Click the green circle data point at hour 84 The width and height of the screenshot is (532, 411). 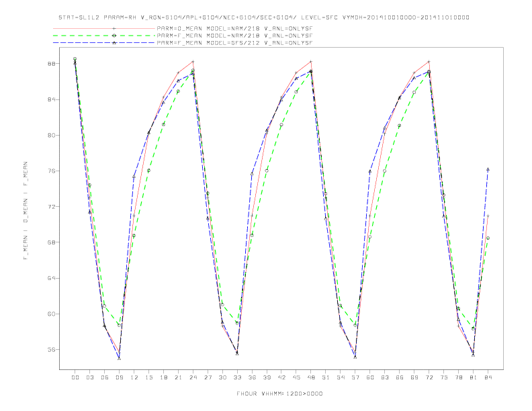[x=488, y=238]
